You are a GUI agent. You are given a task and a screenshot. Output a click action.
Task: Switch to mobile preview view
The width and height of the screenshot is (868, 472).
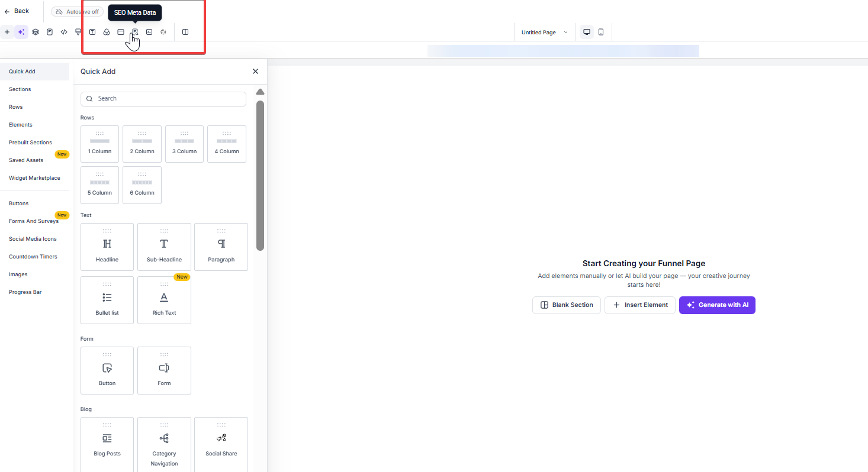point(601,32)
